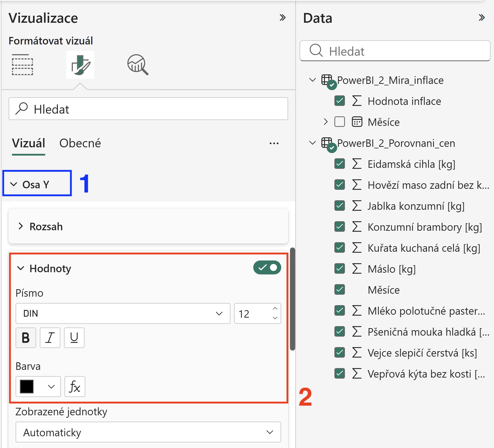Click the PowerBI_2_Mira_inflace table icon
494x448 pixels.
(x=329, y=82)
